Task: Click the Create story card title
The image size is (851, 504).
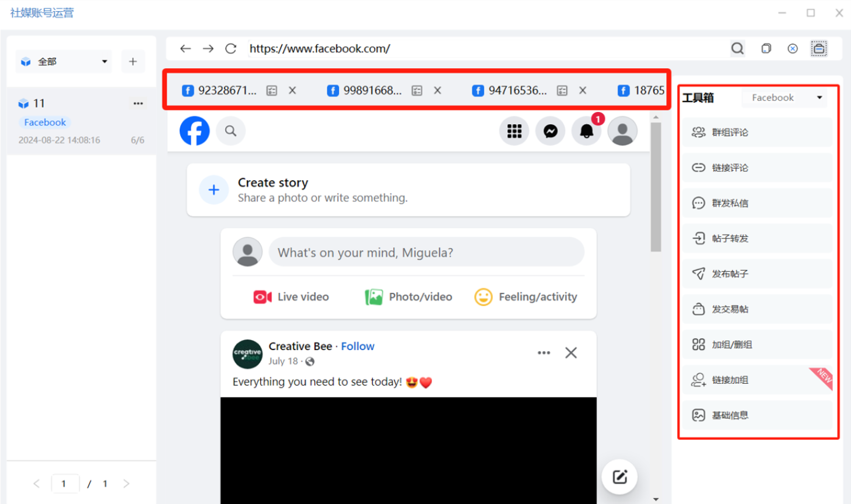Action: 273,183
